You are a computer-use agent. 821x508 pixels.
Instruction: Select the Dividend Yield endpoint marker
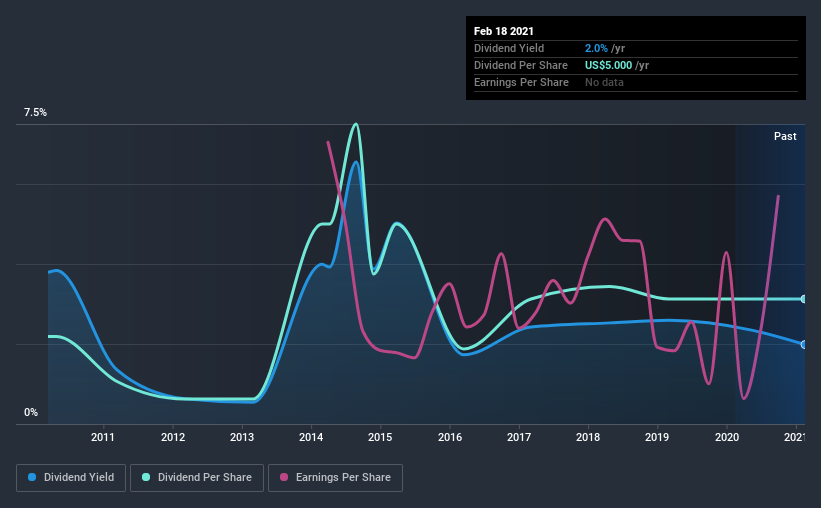click(x=803, y=345)
